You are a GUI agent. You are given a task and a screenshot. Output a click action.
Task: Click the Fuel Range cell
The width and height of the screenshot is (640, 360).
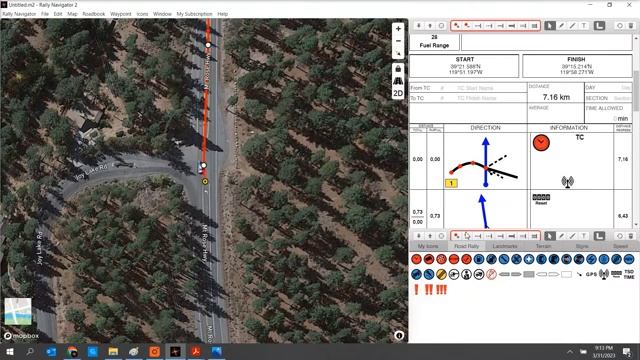click(x=434, y=42)
